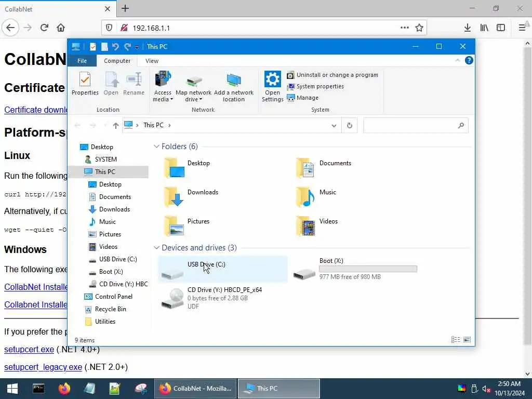This screenshot has width=532, height=399.
Task: Go up one level with Up arrow
Action: tap(116, 126)
